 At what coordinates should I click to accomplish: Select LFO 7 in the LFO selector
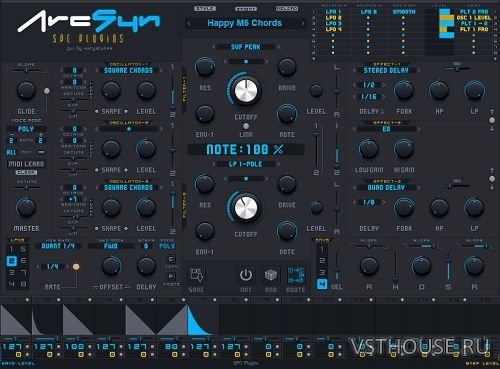pyautogui.click(x=23, y=272)
